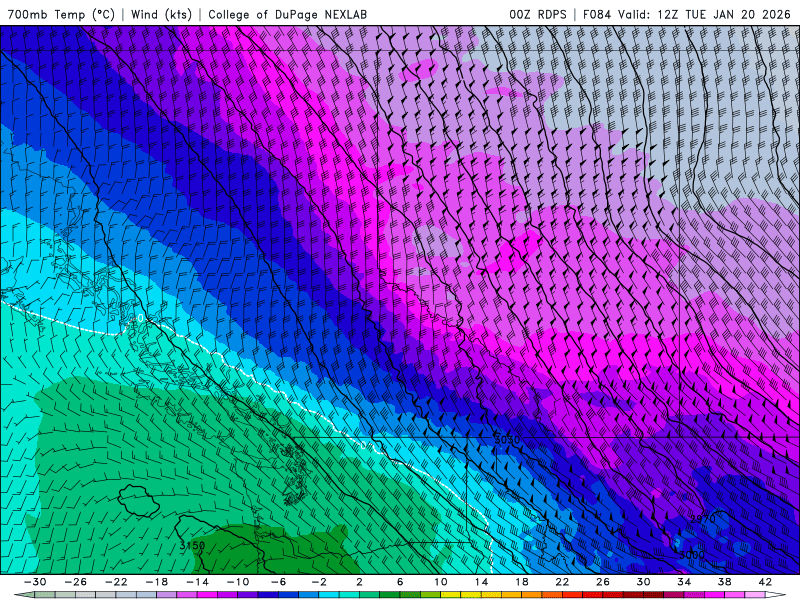Viewport: 800px width, 600px height.
Task: Click the right arrow end of the colorbar
Action: (x=778, y=595)
